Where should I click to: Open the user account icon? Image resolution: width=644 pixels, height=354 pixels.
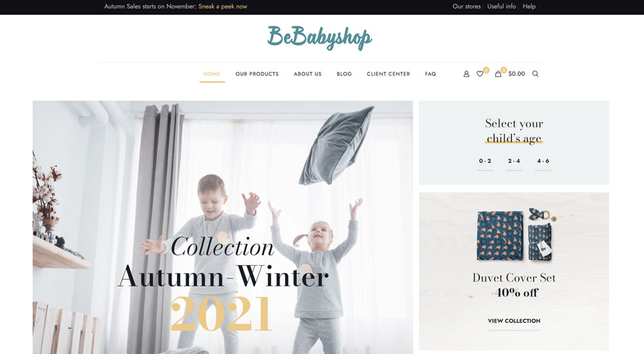[466, 74]
